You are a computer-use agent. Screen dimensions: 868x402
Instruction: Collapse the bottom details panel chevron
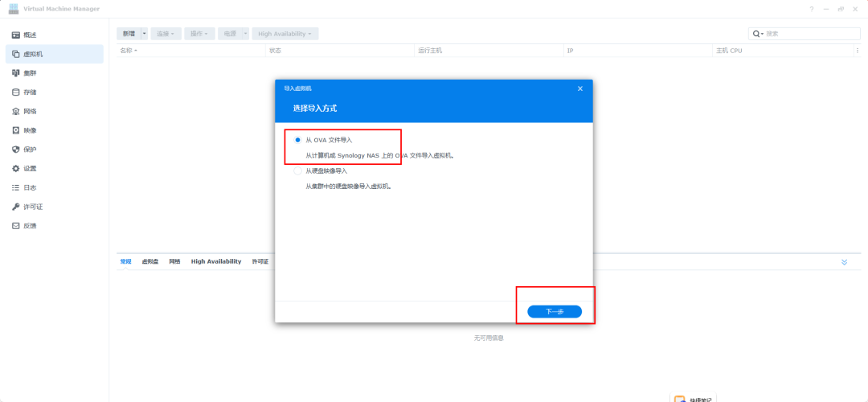(x=844, y=262)
